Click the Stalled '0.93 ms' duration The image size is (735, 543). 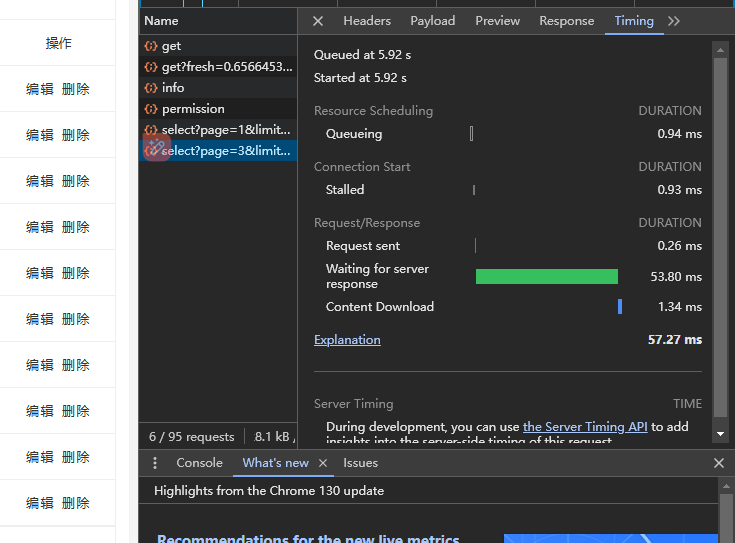(680, 190)
